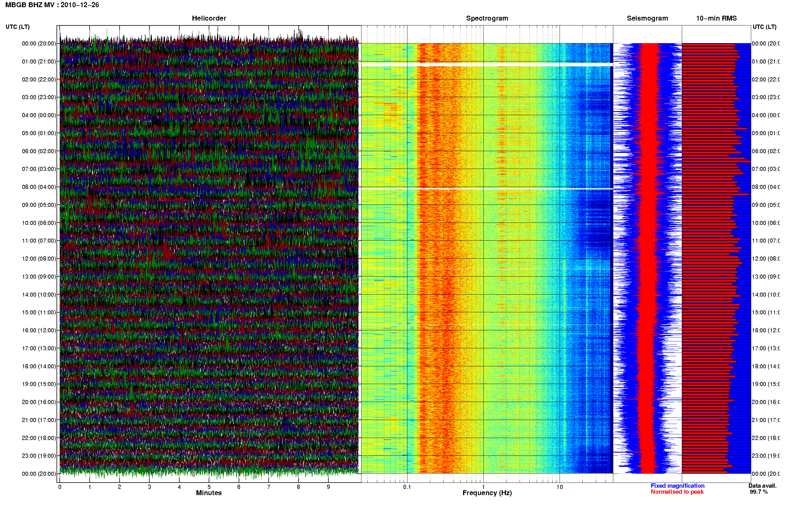Screen dimensions: 812x508
Task: Click the 20:00 (16:00) label on the left axis
Action: point(39,402)
